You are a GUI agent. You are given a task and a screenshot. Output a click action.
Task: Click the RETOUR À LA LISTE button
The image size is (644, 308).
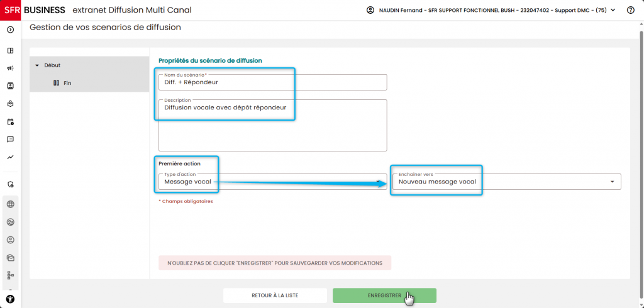275,295
